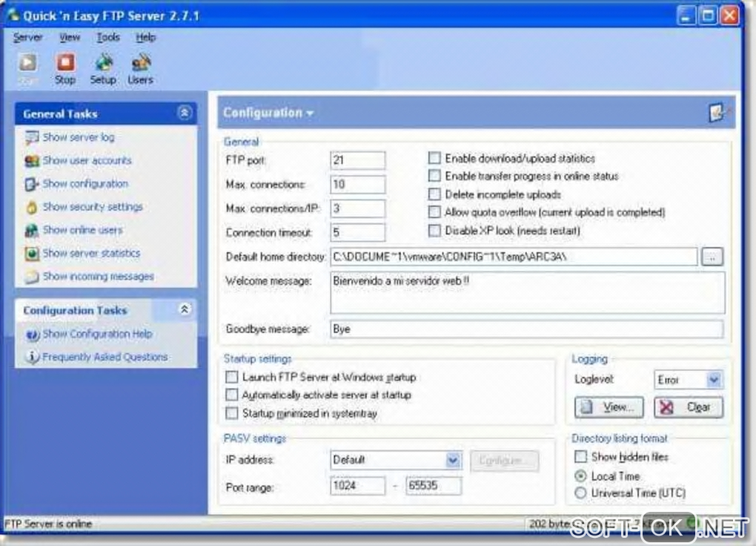
Task: Open Frequently Asked Questions link
Action: point(105,358)
